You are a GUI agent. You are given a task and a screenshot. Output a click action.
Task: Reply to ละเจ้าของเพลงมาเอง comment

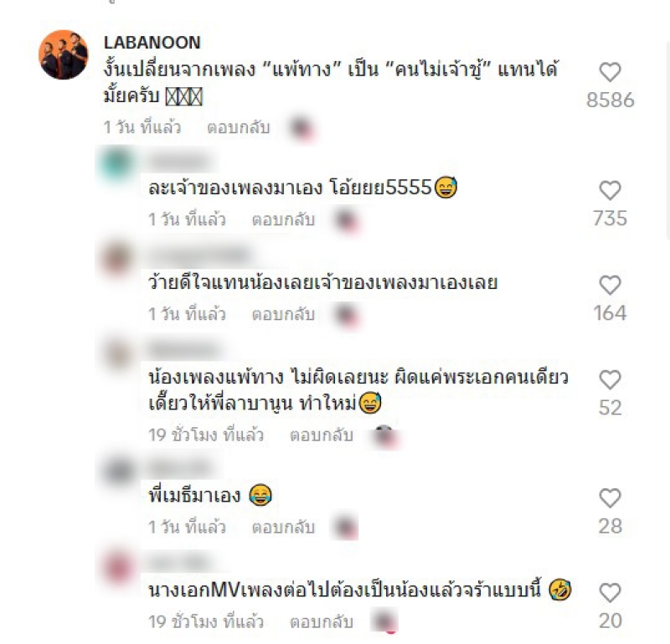pyautogui.click(x=283, y=219)
